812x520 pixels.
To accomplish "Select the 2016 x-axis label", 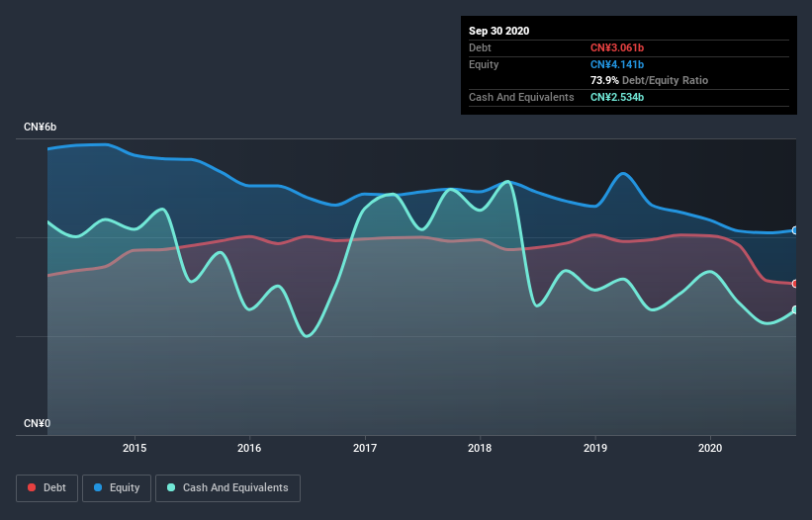I will 249,448.
